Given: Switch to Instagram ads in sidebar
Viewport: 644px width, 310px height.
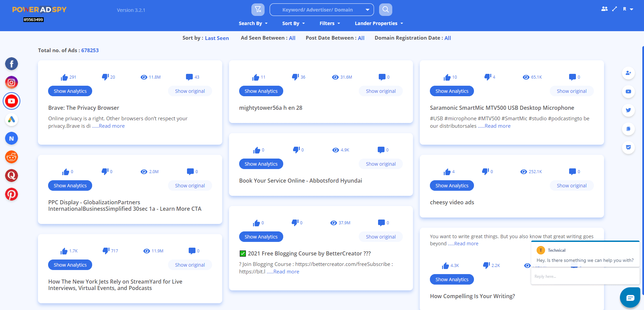Looking at the screenshot, I should [x=12, y=82].
